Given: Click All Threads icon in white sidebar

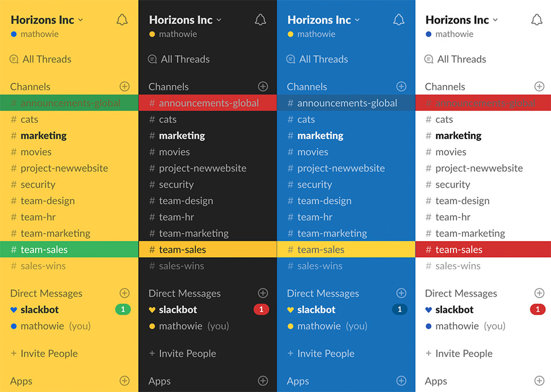Looking at the screenshot, I should (x=429, y=59).
